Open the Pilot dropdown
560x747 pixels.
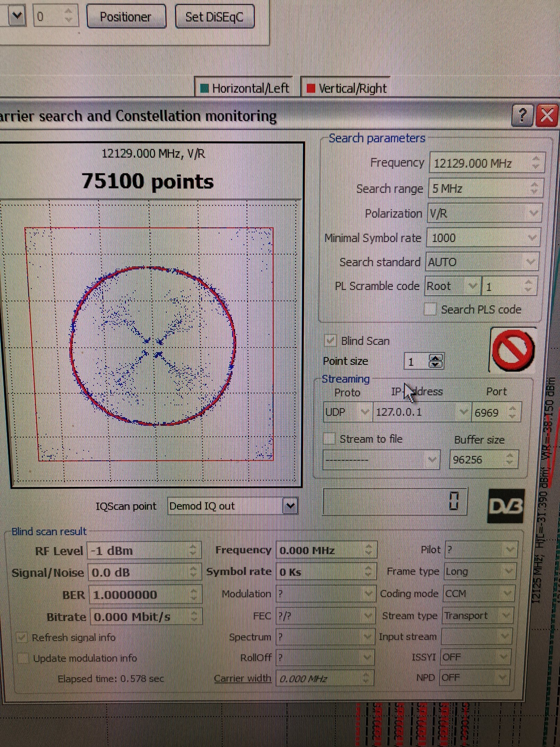[481, 550]
